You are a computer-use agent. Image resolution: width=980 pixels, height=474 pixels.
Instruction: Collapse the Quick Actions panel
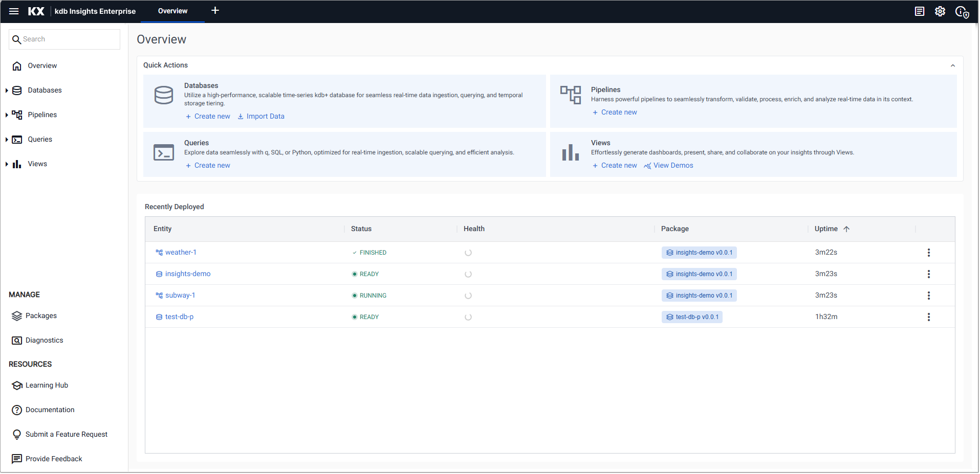[953, 65]
